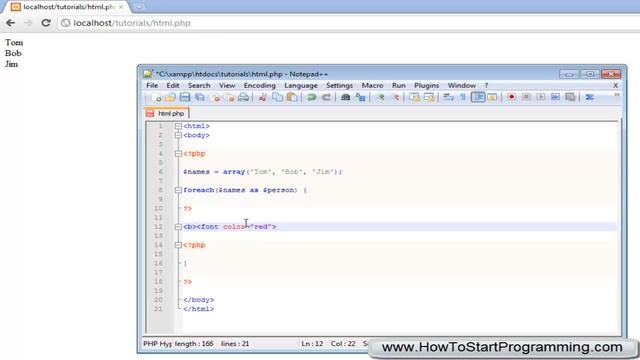Screen dimensions: 640x360
Task: Click the name Tom on the webpage
Action: (14, 42)
